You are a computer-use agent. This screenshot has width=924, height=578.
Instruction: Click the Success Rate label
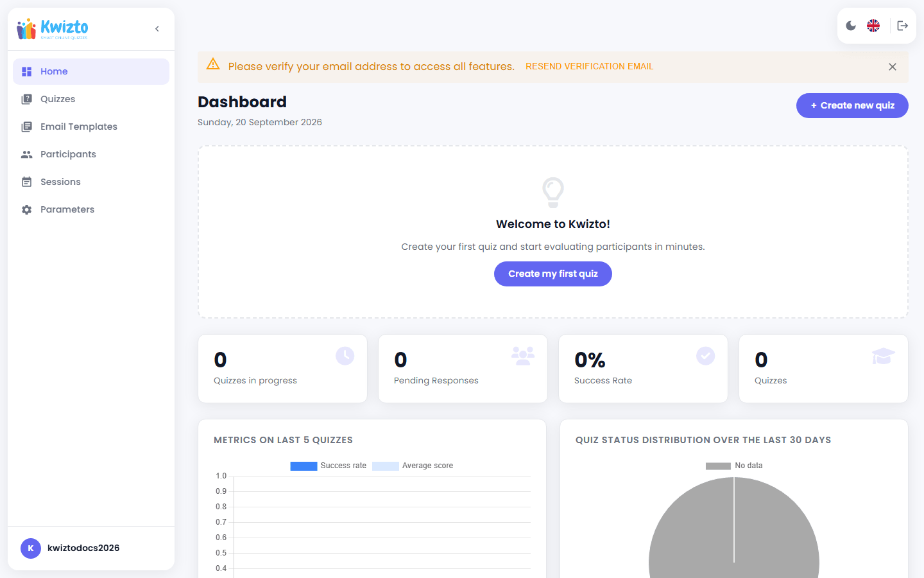pos(603,380)
